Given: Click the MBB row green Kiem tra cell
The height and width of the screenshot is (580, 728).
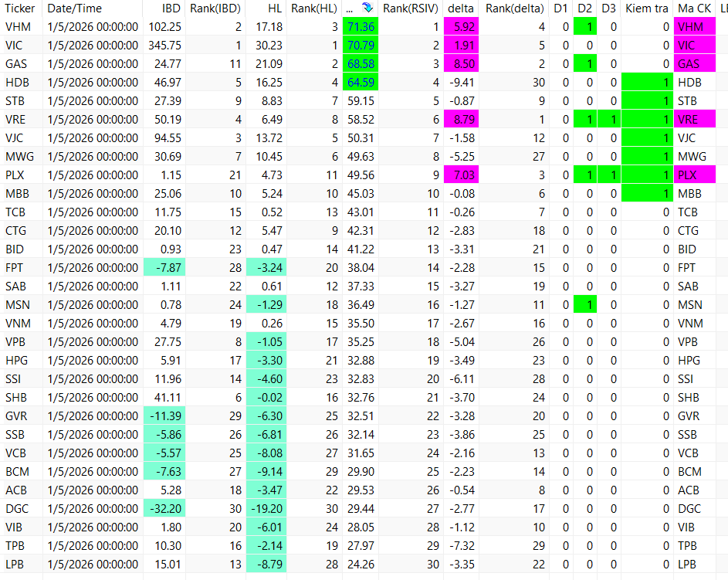Looking at the screenshot, I should coord(647,194).
